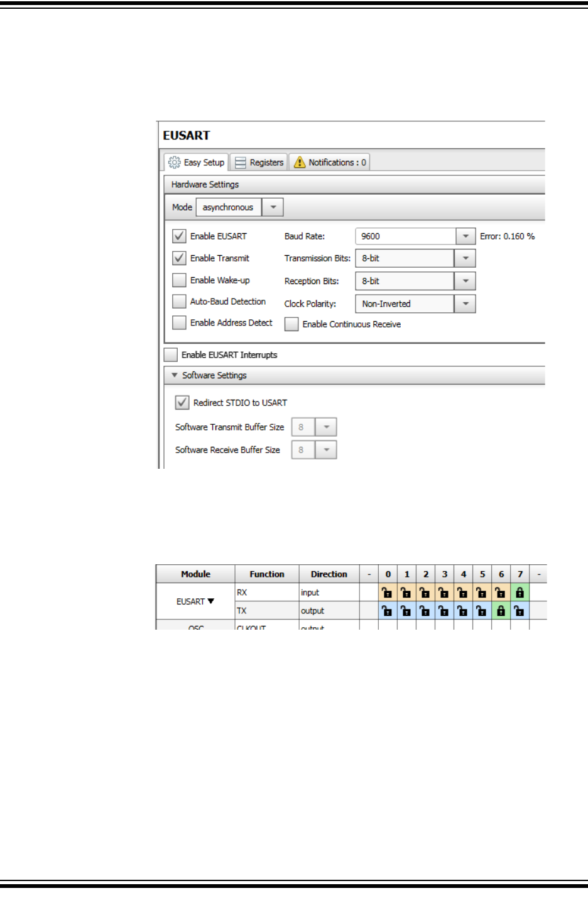Click the Registers list icon
Screen dimensions: 588x898
click(x=241, y=163)
